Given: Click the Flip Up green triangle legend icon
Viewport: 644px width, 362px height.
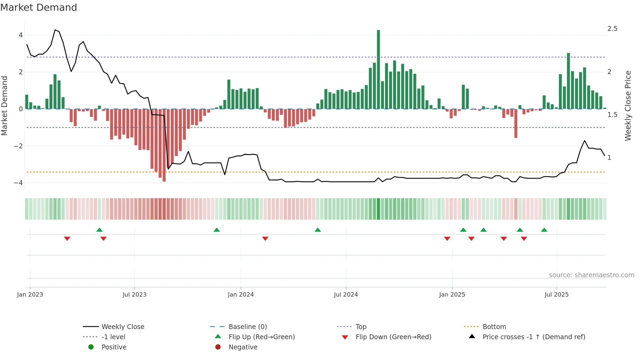Looking at the screenshot, I should (218, 336).
